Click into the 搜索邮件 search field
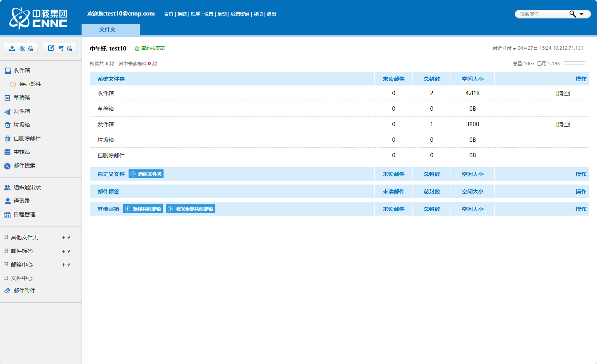597x364 pixels. pyautogui.click(x=542, y=14)
